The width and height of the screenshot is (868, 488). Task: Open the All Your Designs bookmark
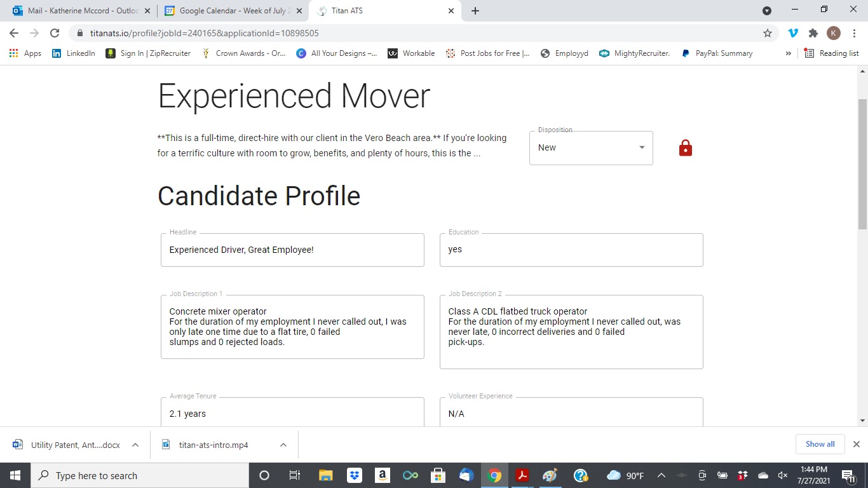[x=337, y=53]
